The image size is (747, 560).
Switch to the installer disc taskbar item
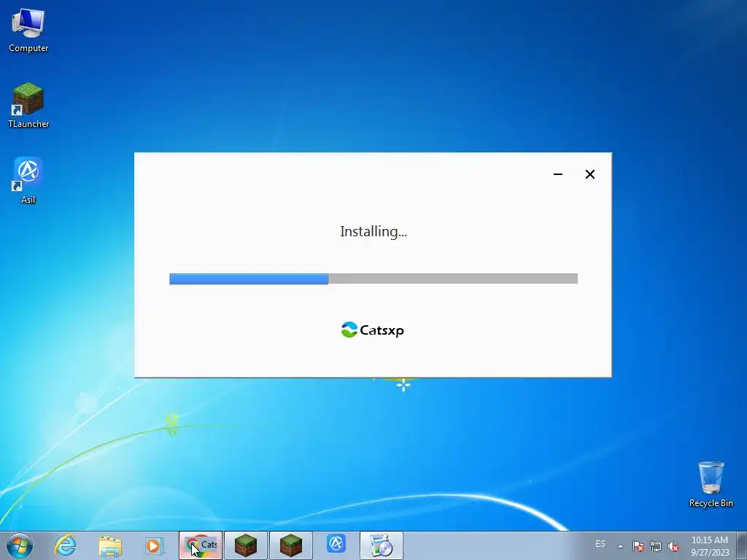click(381, 545)
